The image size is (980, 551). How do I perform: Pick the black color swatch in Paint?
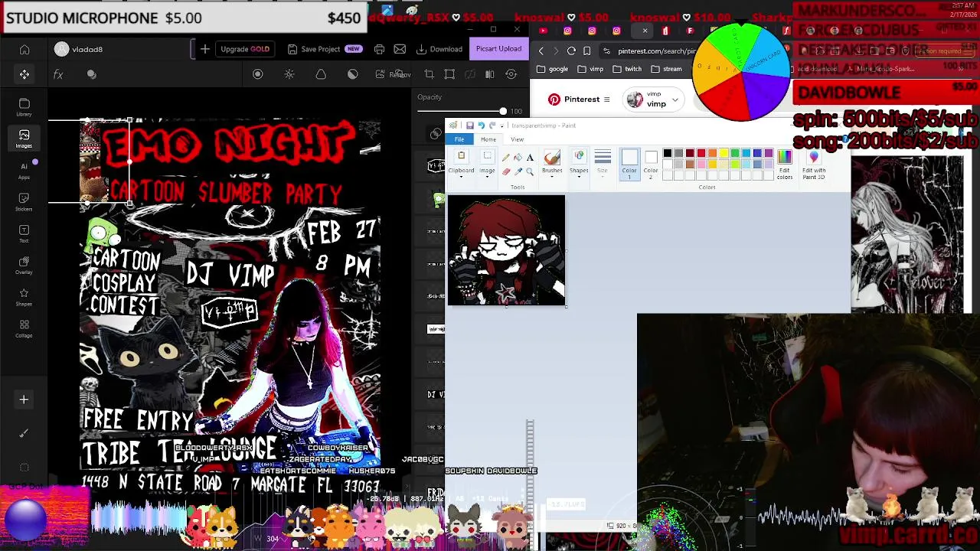pos(668,153)
